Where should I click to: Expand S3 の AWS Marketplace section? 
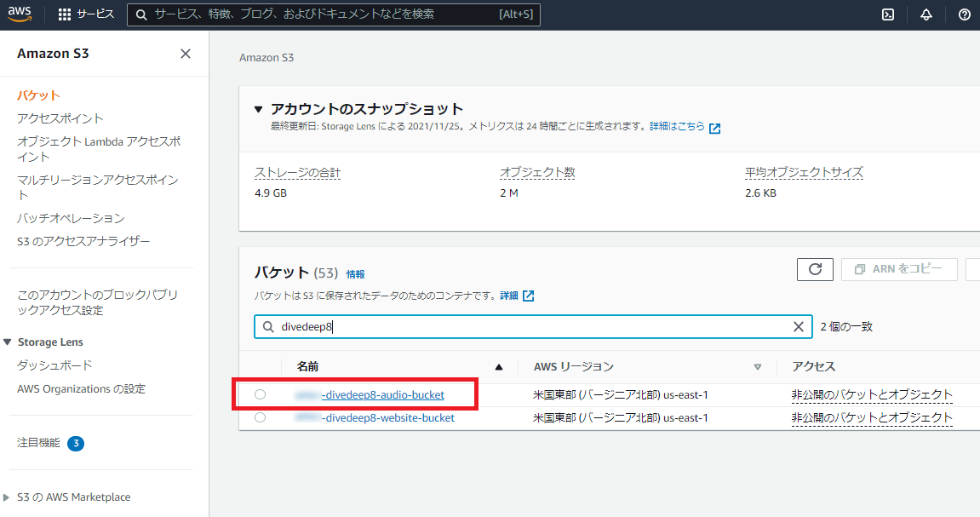pyautogui.click(x=6, y=497)
